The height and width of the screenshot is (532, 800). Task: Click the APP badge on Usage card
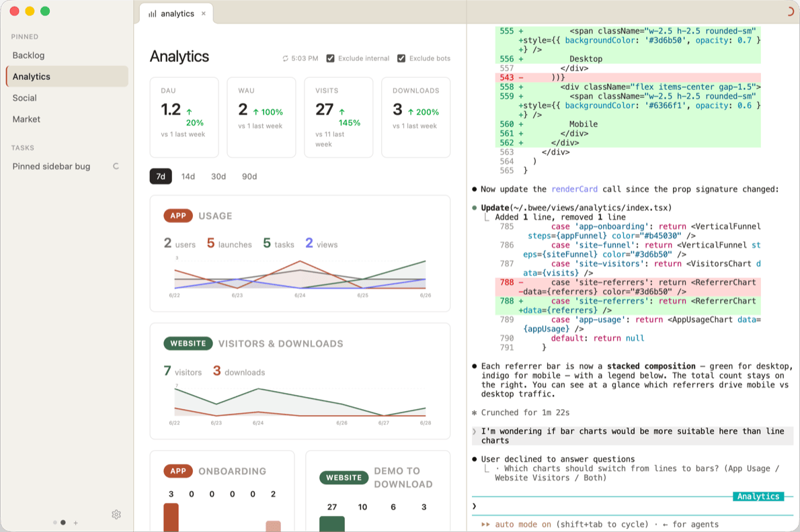click(x=178, y=216)
